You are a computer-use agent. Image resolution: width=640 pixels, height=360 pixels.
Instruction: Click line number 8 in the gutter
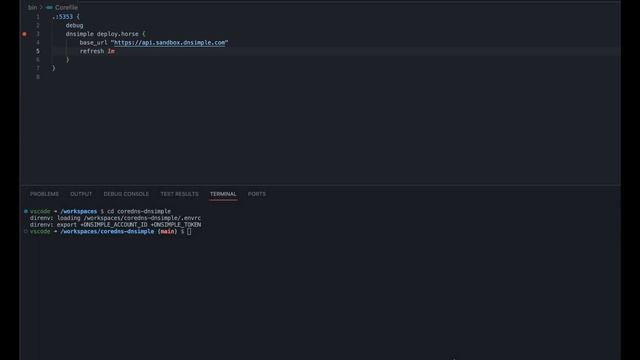point(38,77)
